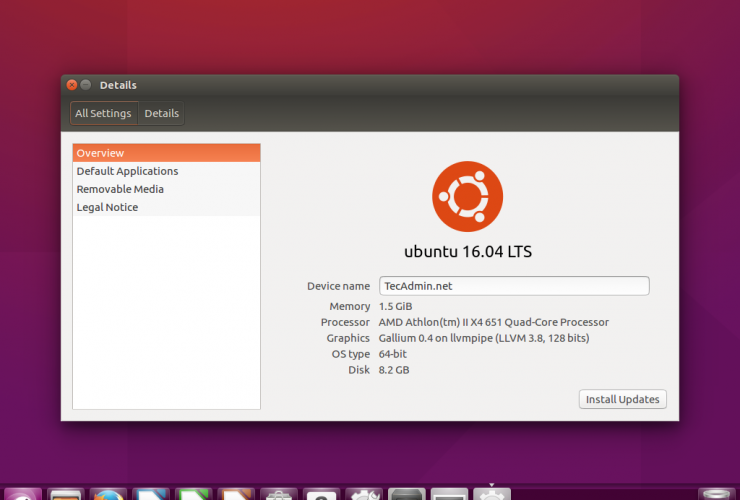Close the Details window
Screen dimensions: 740x500
[71, 85]
